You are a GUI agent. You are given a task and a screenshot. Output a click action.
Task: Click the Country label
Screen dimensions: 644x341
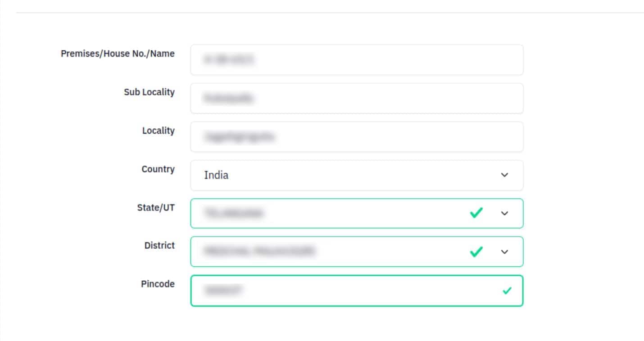tap(158, 169)
